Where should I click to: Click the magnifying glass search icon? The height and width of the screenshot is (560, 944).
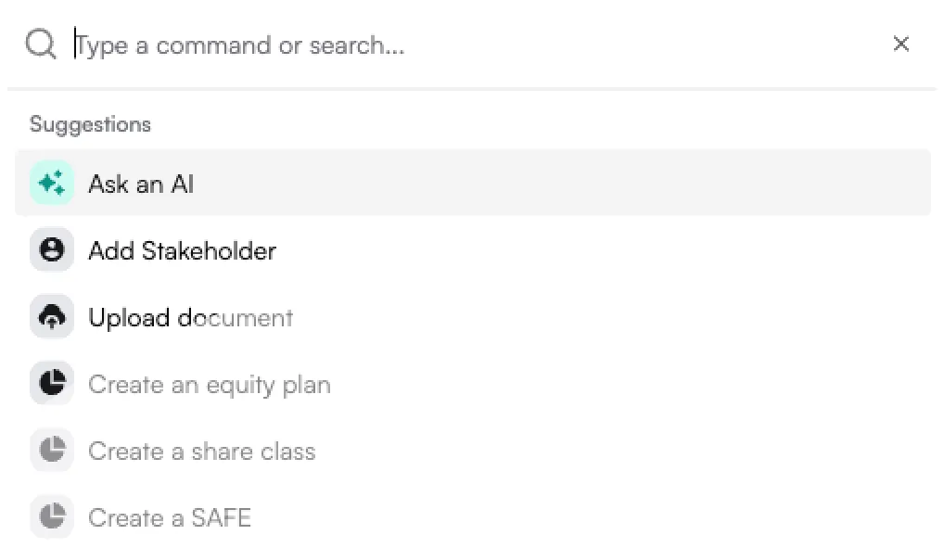coord(41,44)
